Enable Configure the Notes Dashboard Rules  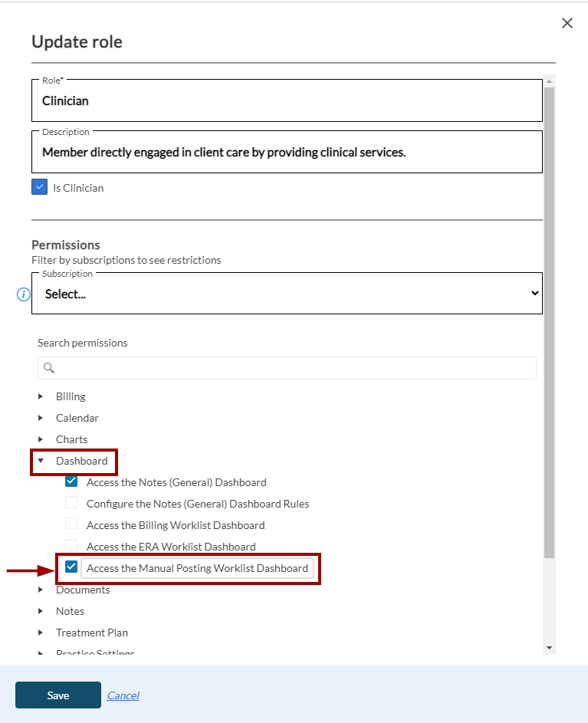[x=71, y=504]
